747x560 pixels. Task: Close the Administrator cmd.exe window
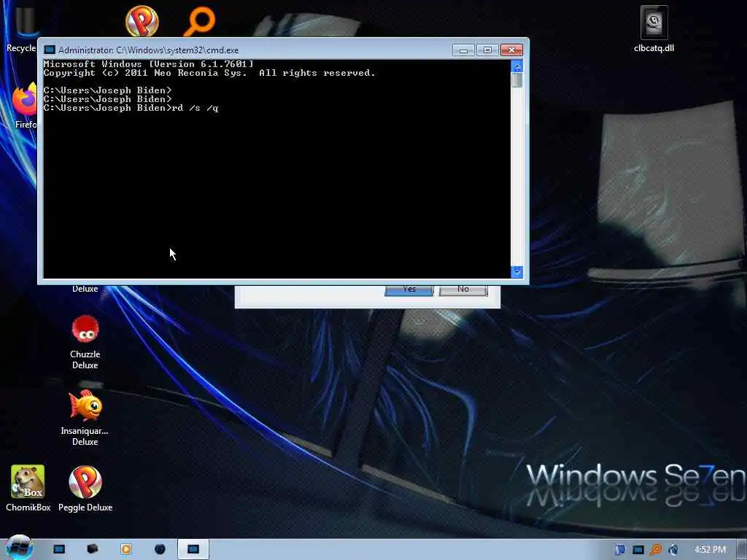511,50
